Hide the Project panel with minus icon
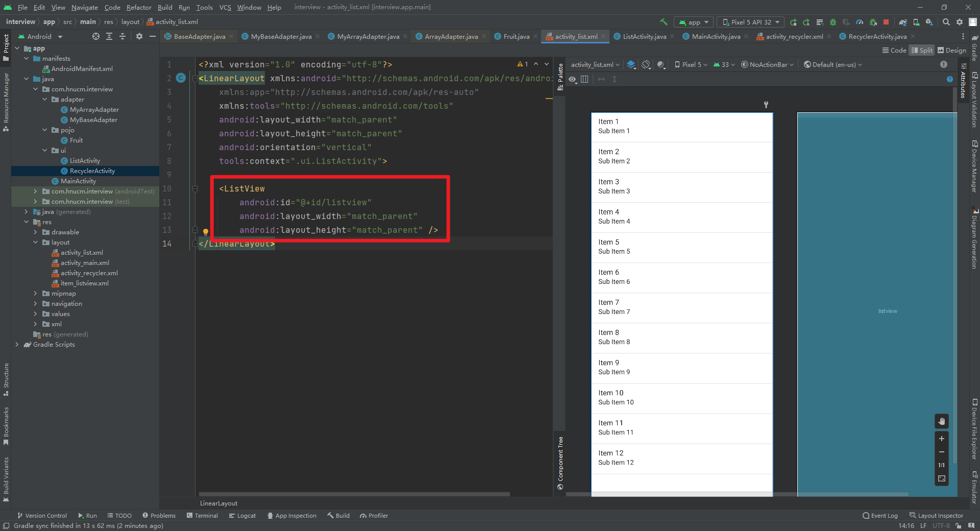 click(152, 36)
